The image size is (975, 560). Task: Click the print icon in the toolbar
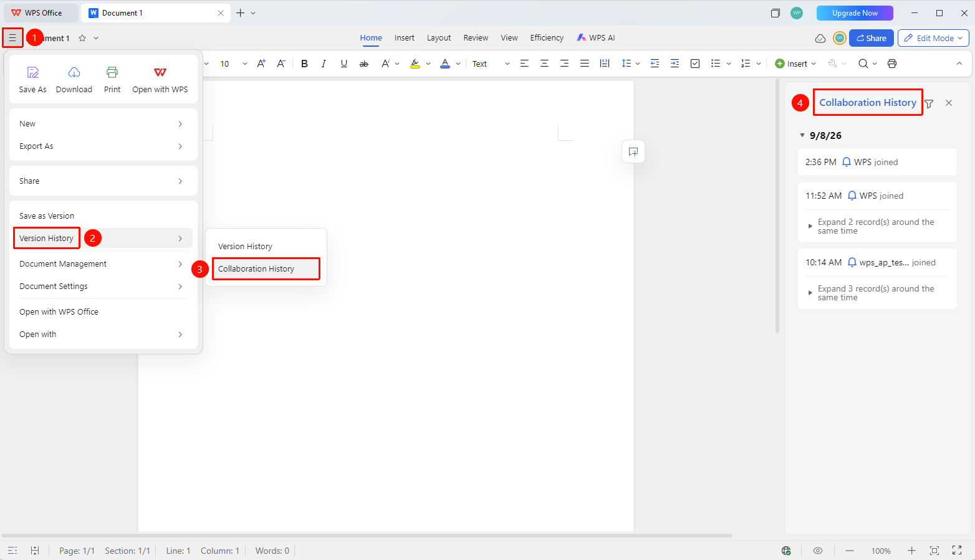click(x=892, y=64)
